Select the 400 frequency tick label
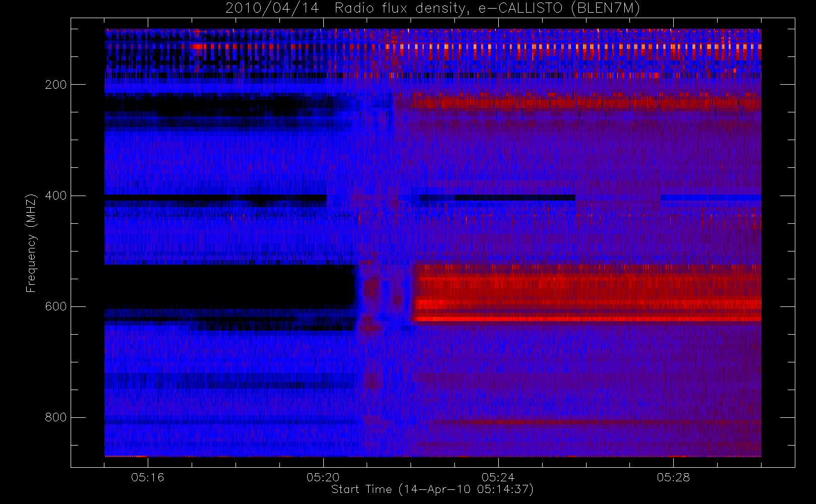Viewport: 816px width, 504px height. (x=55, y=196)
